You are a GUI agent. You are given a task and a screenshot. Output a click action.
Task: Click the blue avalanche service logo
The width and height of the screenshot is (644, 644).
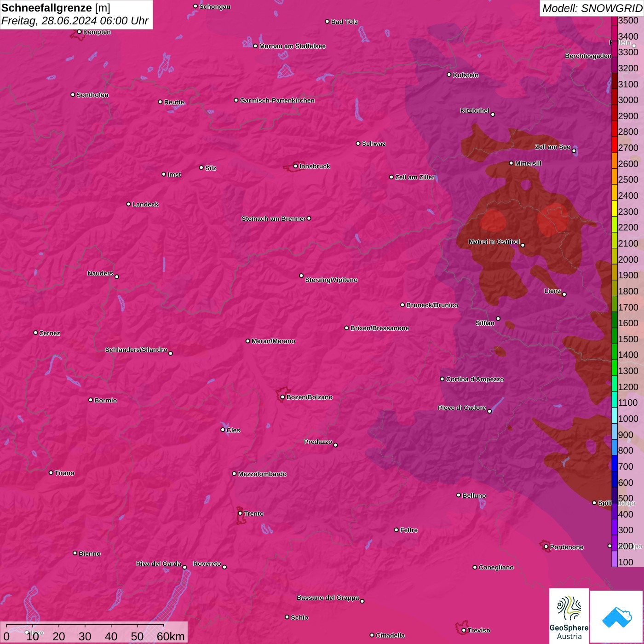tap(617, 616)
